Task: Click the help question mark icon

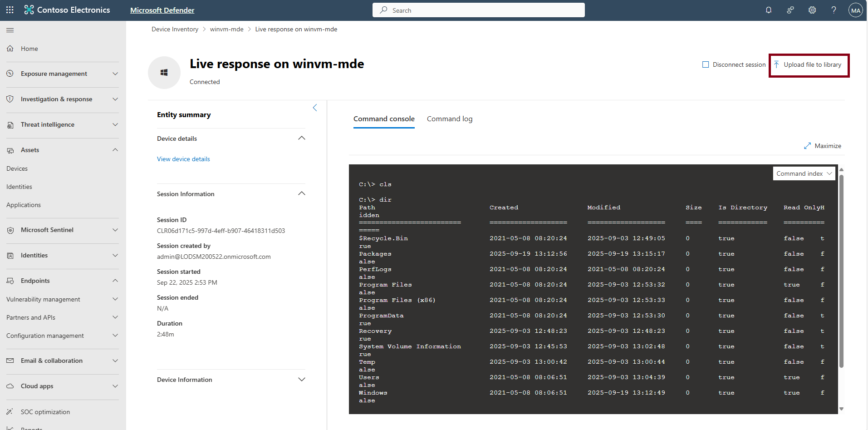Action: pyautogui.click(x=834, y=10)
